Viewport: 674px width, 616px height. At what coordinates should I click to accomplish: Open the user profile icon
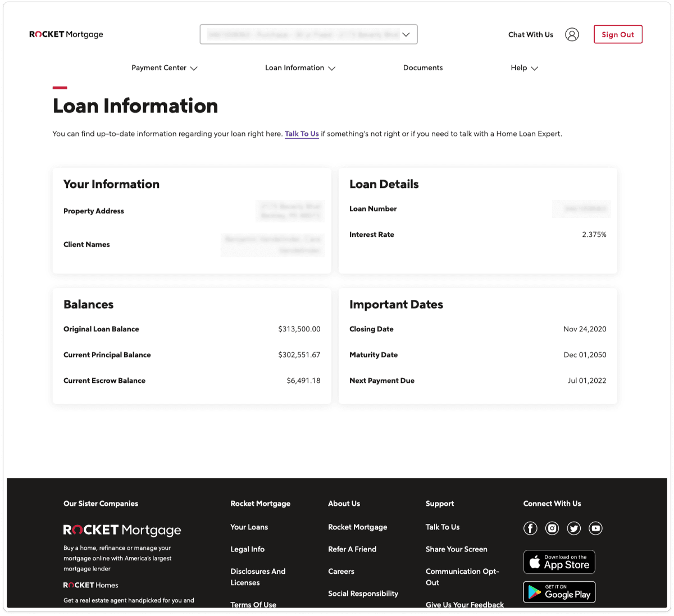pyautogui.click(x=572, y=35)
